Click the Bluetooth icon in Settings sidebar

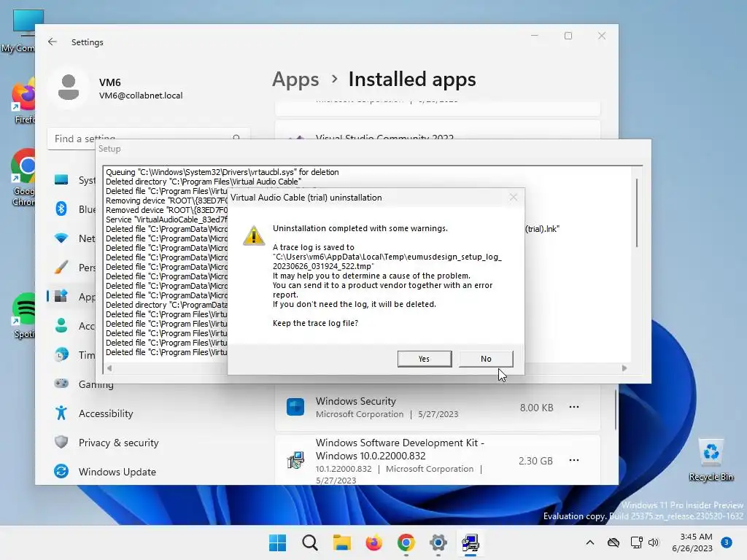[61, 209]
